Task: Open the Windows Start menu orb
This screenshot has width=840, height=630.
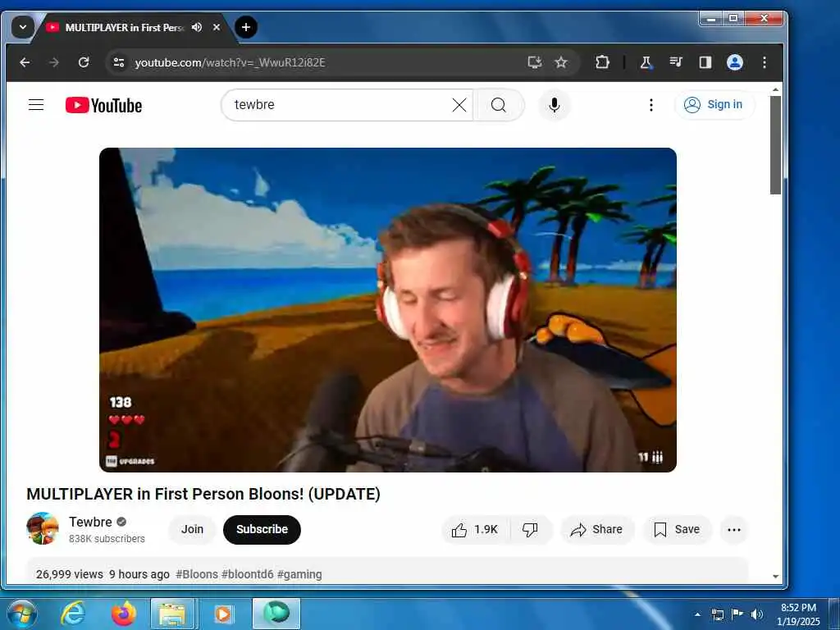Action: (x=22, y=614)
